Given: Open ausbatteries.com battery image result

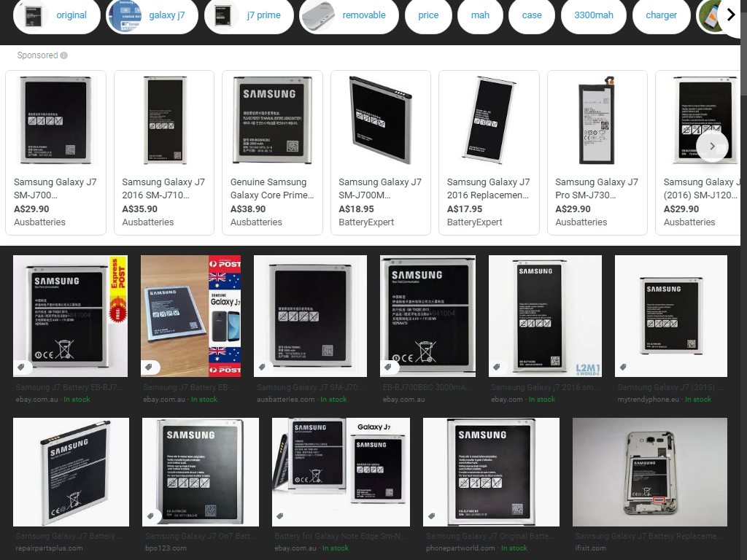Looking at the screenshot, I should pos(310,316).
